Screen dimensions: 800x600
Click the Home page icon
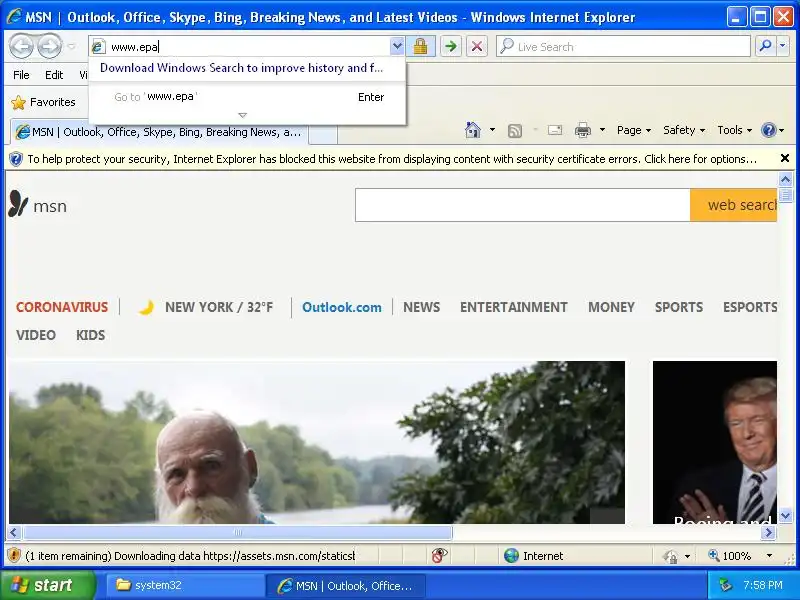(472, 130)
